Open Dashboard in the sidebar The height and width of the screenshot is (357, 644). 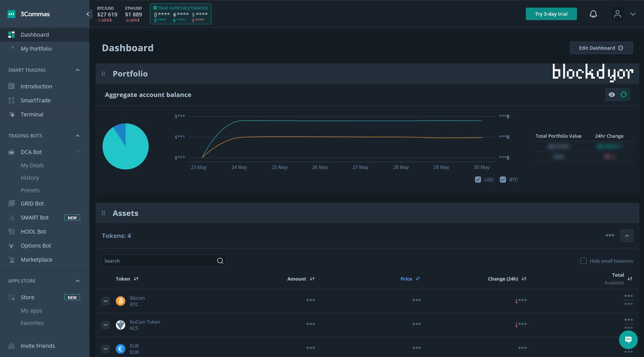(x=45, y=34)
